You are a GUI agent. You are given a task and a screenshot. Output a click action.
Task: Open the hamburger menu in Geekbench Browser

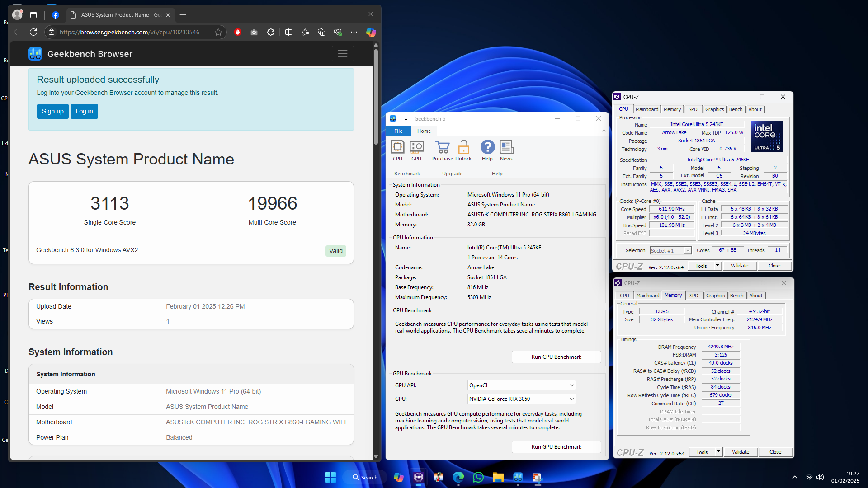click(343, 54)
